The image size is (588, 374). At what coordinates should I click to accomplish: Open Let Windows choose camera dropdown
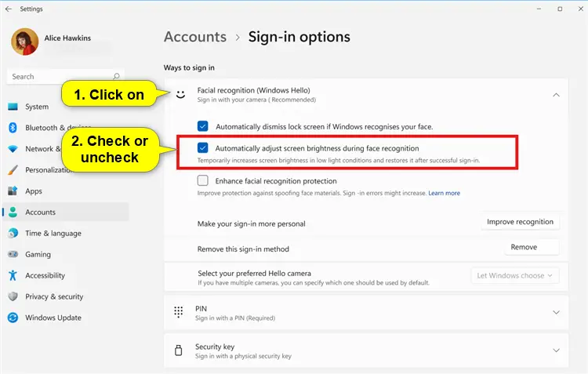pyautogui.click(x=515, y=275)
